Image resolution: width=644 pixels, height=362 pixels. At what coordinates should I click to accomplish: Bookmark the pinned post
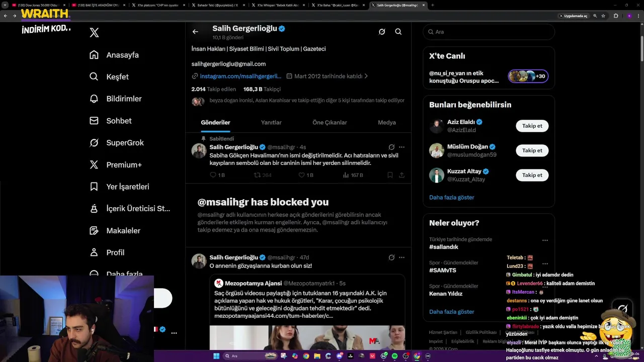pos(390,175)
